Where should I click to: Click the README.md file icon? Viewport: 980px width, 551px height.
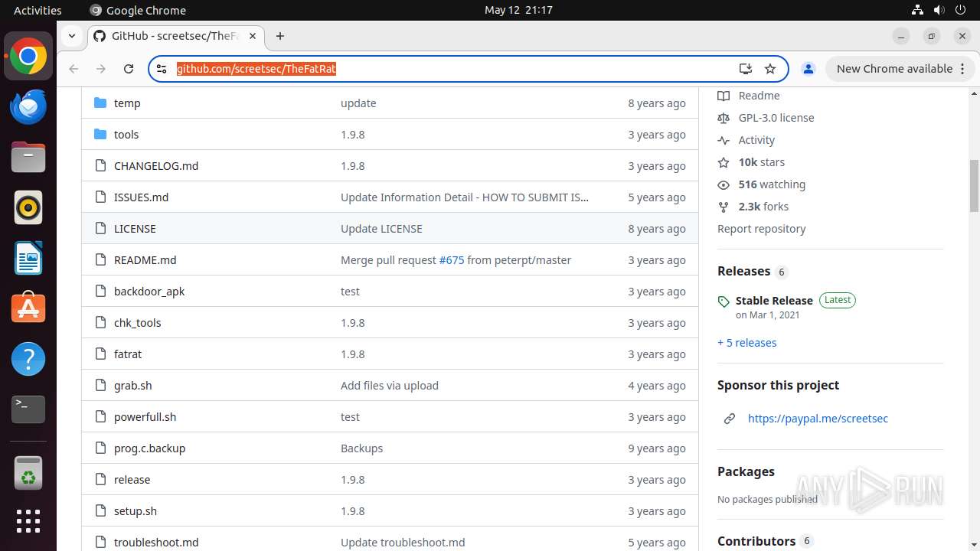(x=100, y=259)
